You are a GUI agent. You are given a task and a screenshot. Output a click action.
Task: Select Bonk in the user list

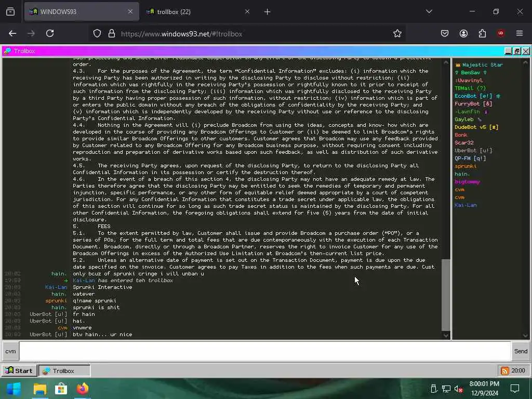(461, 135)
